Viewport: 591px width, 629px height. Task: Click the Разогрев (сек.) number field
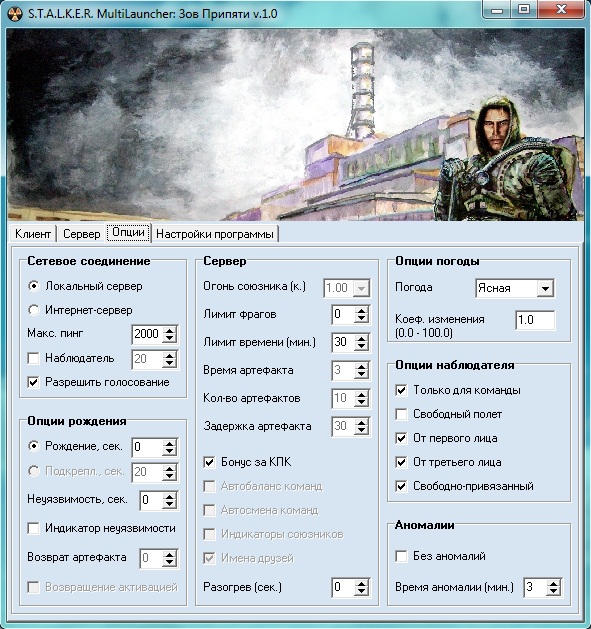click(x=343, y=588)
